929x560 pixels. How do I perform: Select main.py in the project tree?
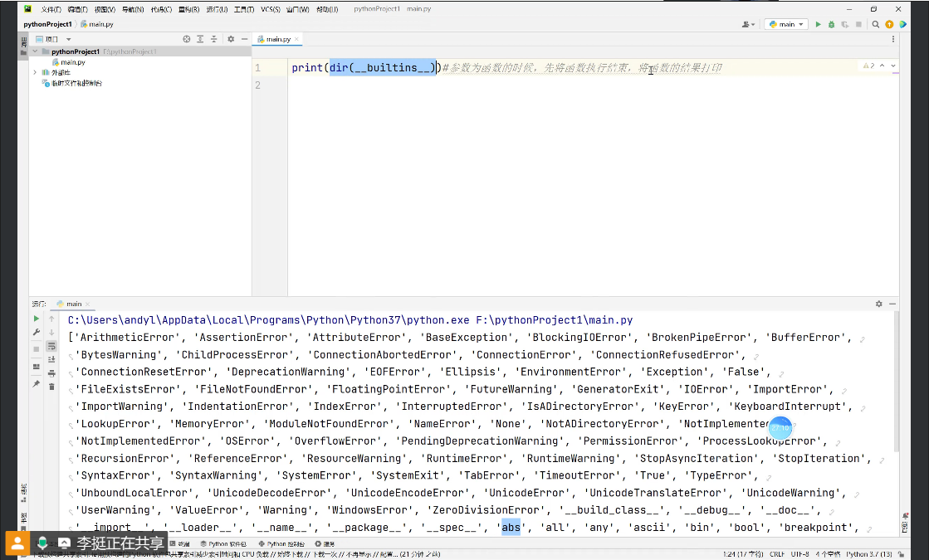coord(72,62)
